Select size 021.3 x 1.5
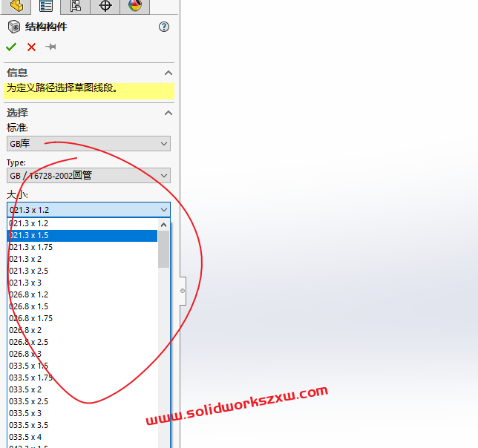This screenshot has height=448, width=478. (82, 235)
